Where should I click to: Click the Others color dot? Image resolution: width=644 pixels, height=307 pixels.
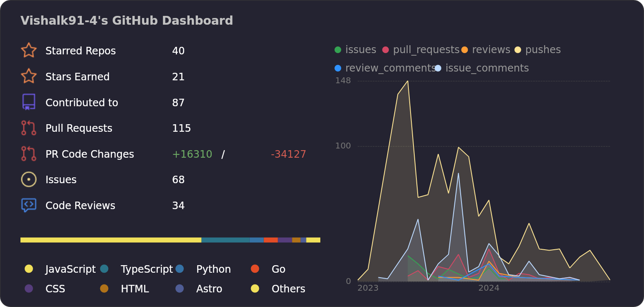[255, 289]
